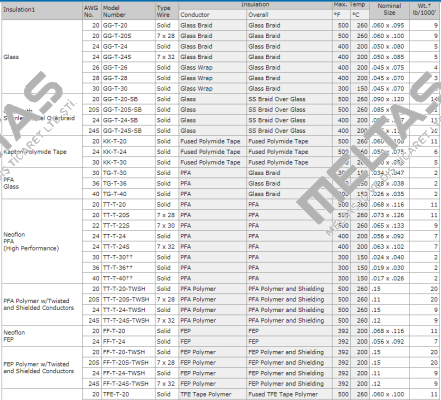Viewport: 441px width, 400px height.
Task: Click the Type Wire column header
Action: click(x=164, y=11)
